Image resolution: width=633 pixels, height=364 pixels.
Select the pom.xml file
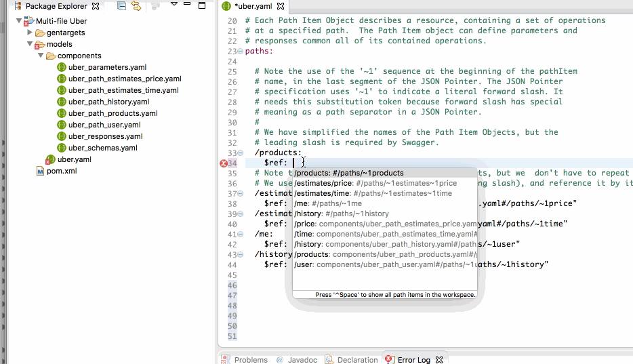tap(62, 171)
